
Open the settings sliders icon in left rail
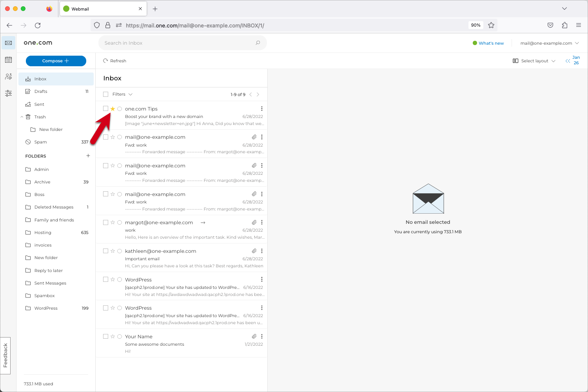click(x=8, y=93)
